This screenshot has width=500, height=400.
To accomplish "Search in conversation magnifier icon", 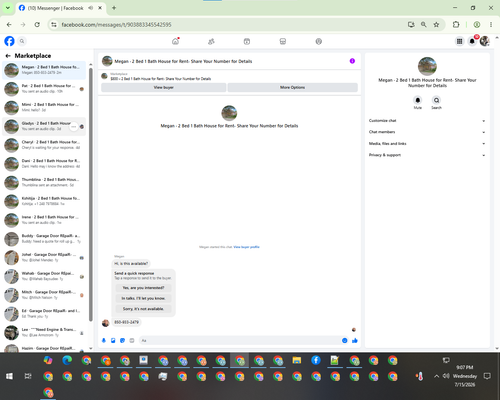I will coord(436,100).
